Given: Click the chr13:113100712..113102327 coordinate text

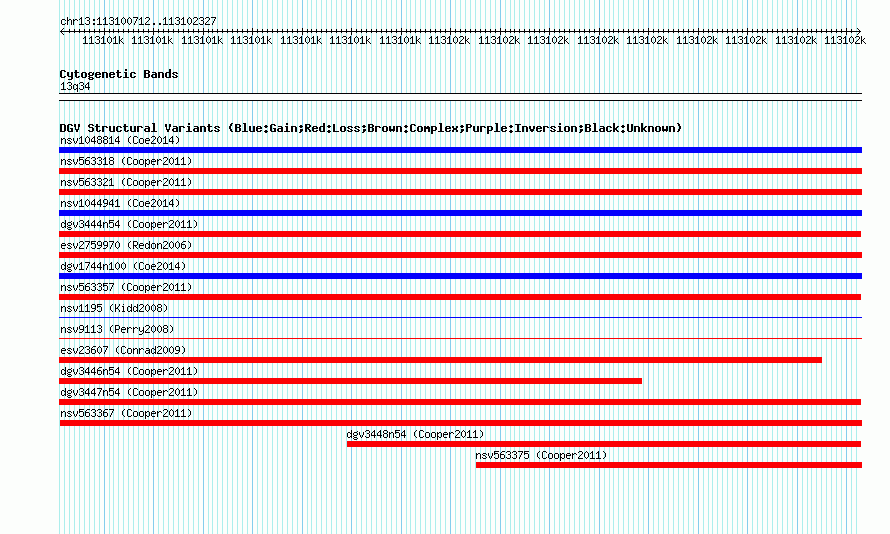Looking at the screenshot, I should [x=138, y=21].
